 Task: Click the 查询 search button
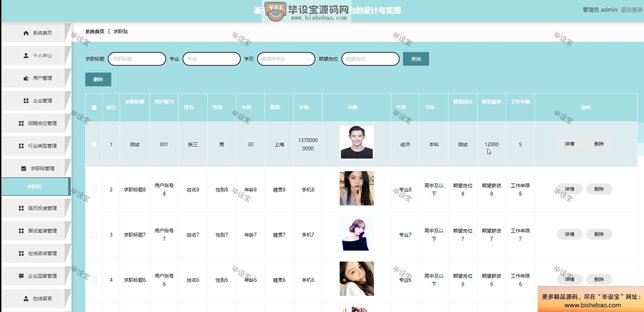(x=416, y=59)
